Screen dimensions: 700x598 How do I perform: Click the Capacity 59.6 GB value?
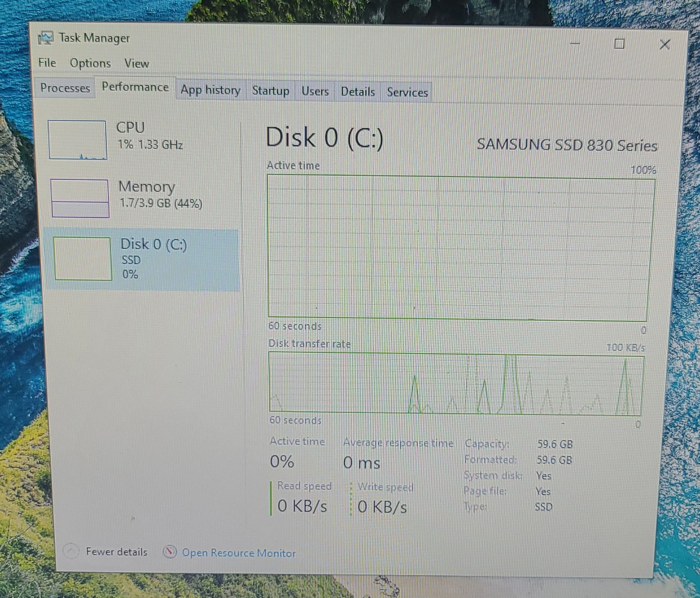pos(555,444)
